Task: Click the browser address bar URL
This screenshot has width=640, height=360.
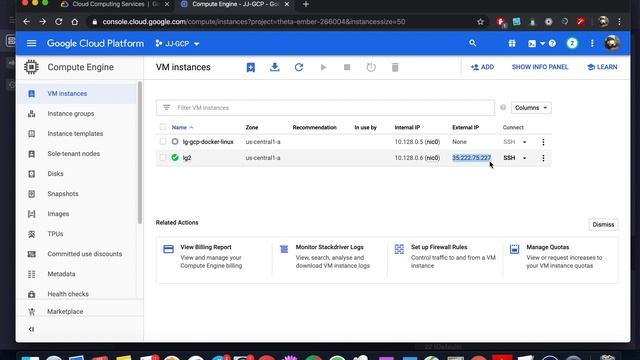Action: 253,22
